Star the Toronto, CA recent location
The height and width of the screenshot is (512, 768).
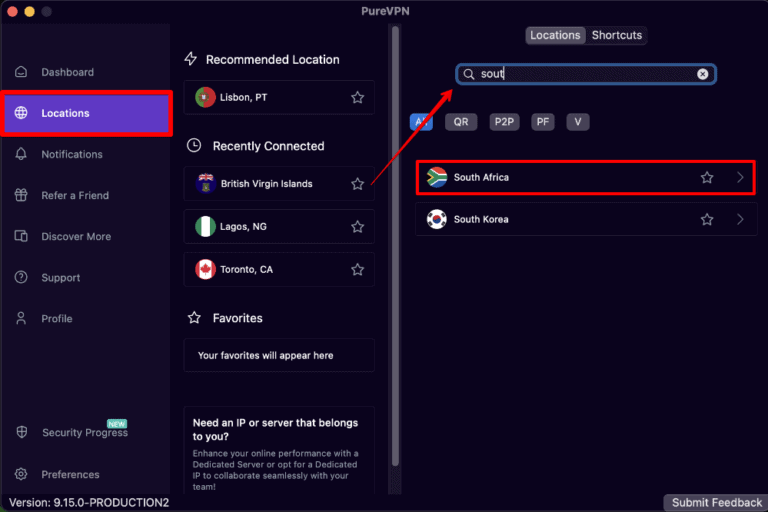click(x=357, y=269)
